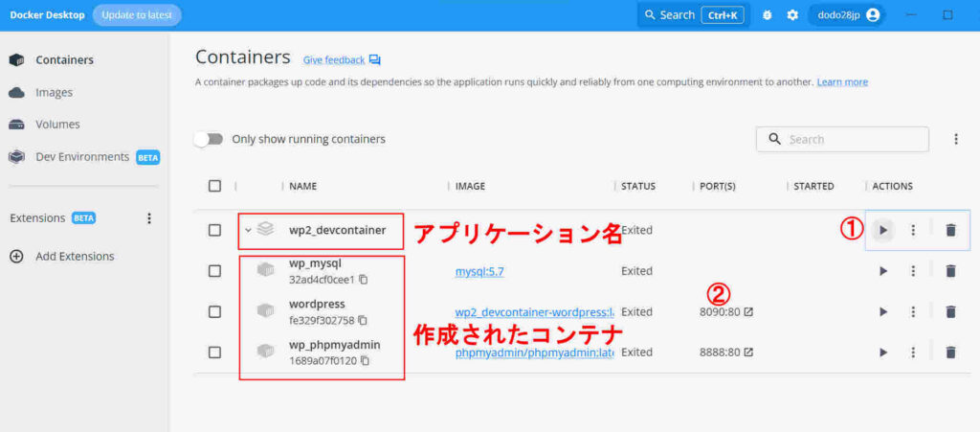Collapse the wp2_devcontainer group chevron
The height and width of the screenshot is (432, 980).
[248, 230]
